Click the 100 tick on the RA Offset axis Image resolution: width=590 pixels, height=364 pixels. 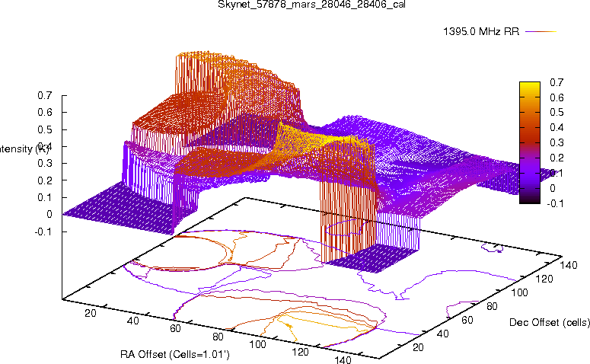[258, 344]
